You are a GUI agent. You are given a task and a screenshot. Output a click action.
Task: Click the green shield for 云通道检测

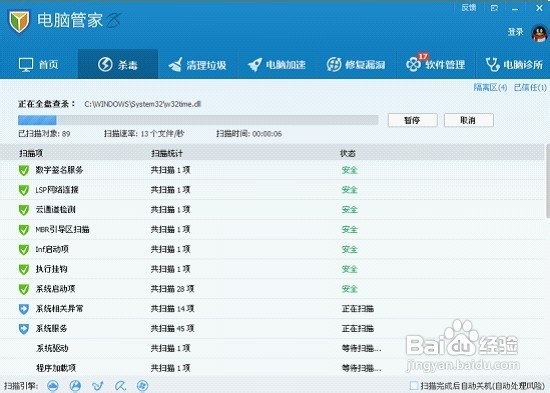(x=24, y=210)
